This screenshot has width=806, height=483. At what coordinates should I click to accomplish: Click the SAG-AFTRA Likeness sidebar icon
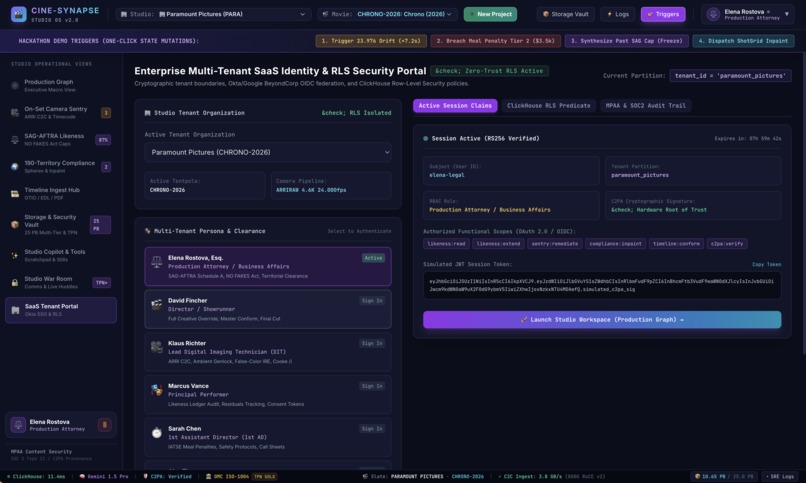pos(15,139)
